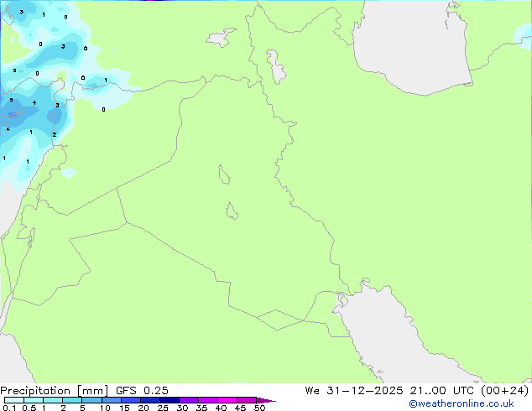
Task: Select the 'Precipitation [mm]' title text
Action: point(55,391)
